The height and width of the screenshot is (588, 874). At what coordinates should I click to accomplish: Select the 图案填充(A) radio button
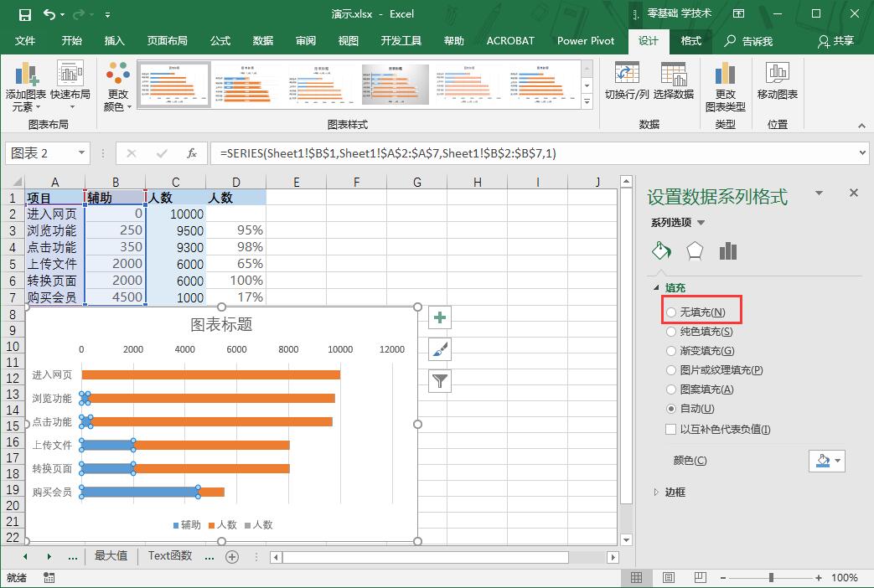671,389
